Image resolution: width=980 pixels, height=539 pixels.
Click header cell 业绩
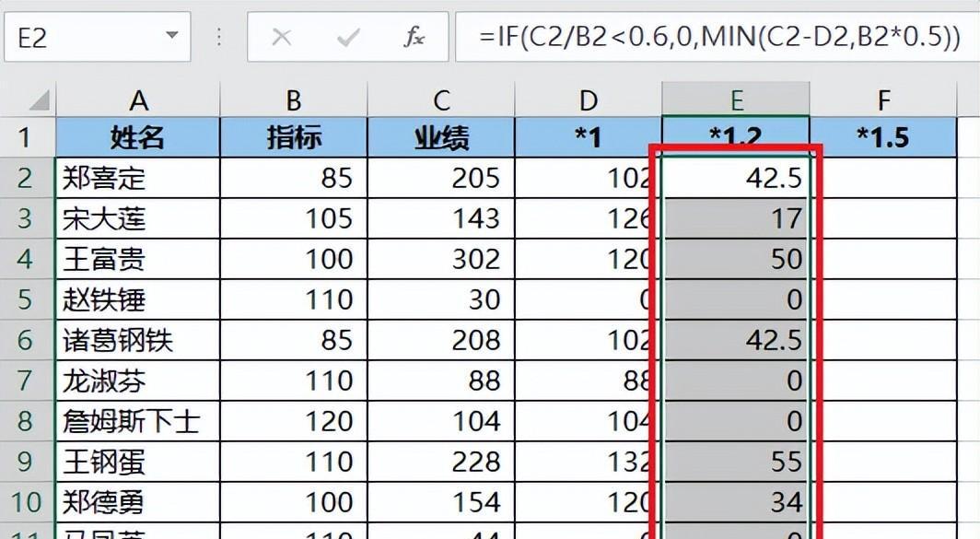pyautogui.click(x=441, y=137)
